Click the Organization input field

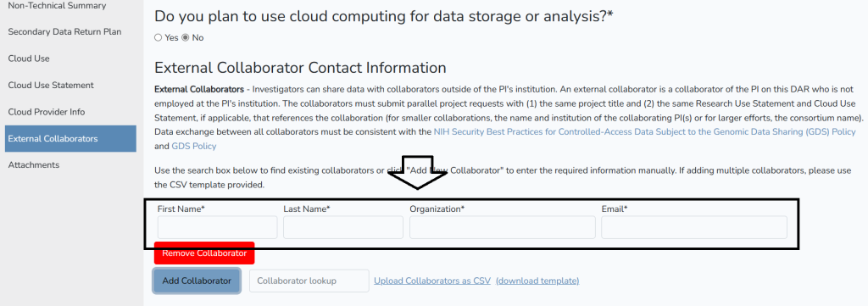tap(502, 227)
